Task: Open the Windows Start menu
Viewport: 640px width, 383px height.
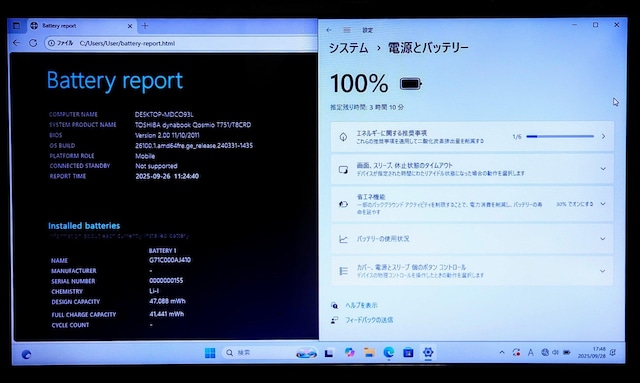Action: [210, 353]
